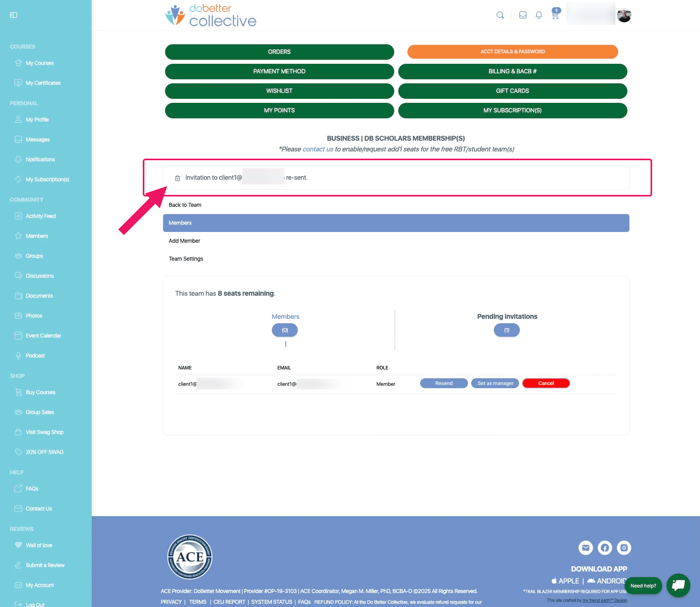700x607 pixels.
Task: Resend the invitation to client1
Action: click(x=443, y=383)
